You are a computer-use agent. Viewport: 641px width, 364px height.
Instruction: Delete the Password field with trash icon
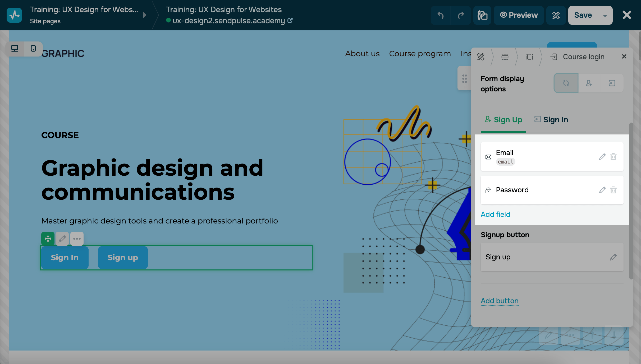click(x=613, y=190)
